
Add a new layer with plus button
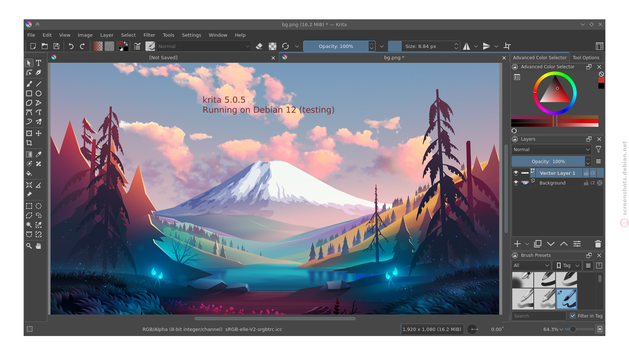tap(517, 244)
